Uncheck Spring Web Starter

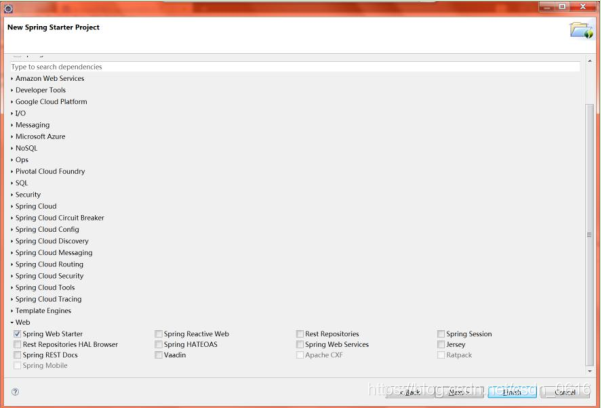(x=17, y=334)
